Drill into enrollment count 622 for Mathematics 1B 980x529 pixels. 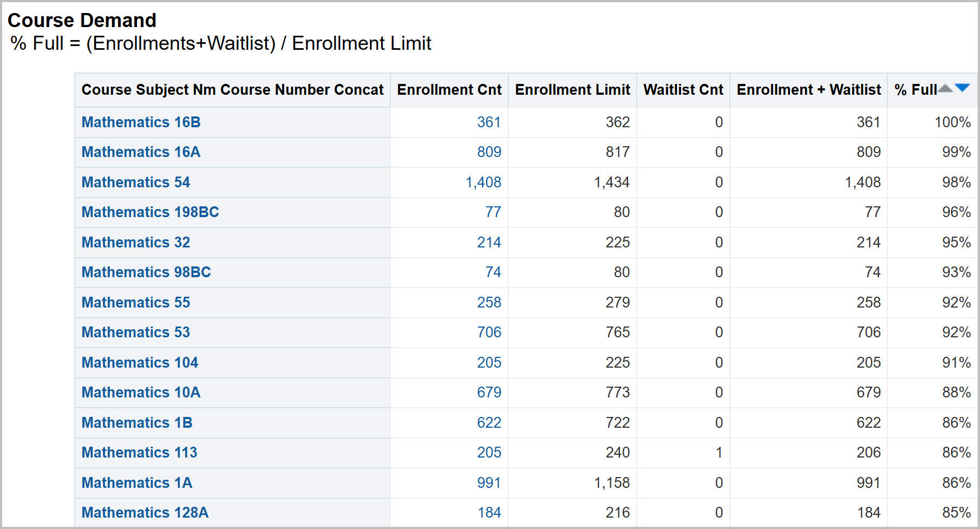[489, 422]
